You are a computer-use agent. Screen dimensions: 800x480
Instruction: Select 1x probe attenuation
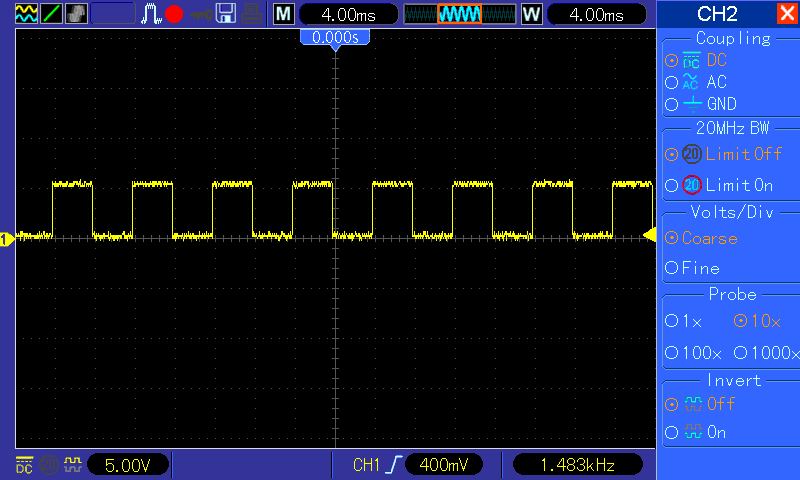tap(684, 321)
